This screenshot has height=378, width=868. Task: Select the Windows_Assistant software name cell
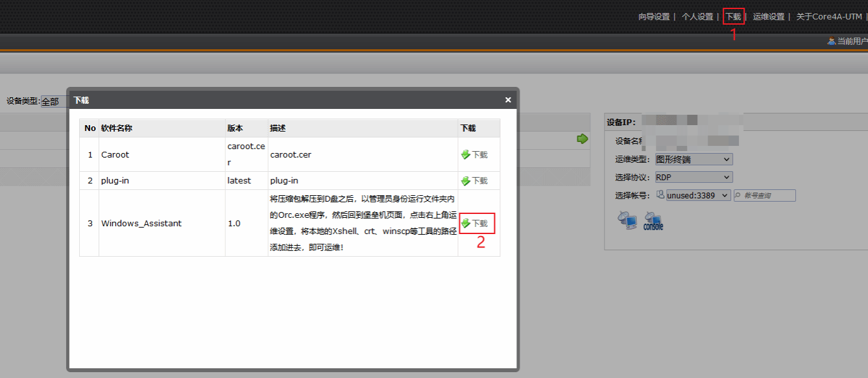141,223
